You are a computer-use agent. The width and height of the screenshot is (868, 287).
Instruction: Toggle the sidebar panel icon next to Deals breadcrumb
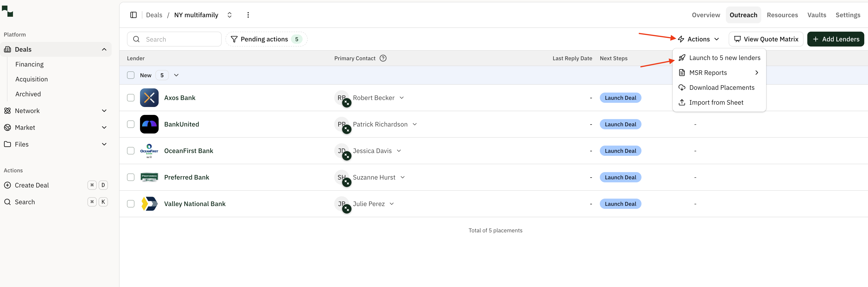tap(134, 15)
